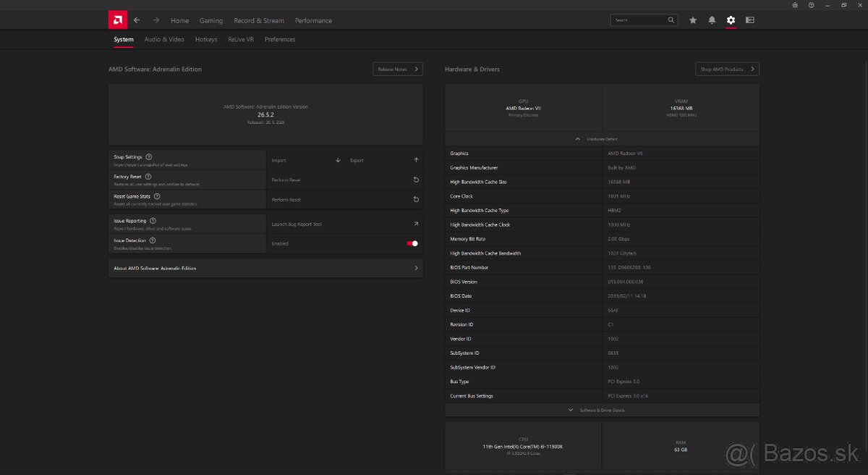
Task: Go back with the left arrow
Action: point(137,20)
